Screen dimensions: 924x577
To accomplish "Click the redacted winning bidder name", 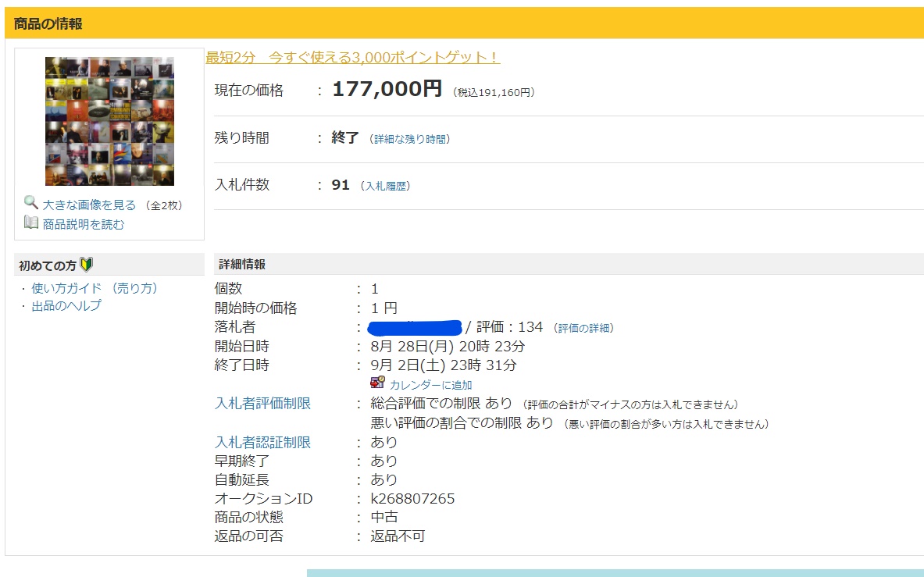I will (415, 326).
